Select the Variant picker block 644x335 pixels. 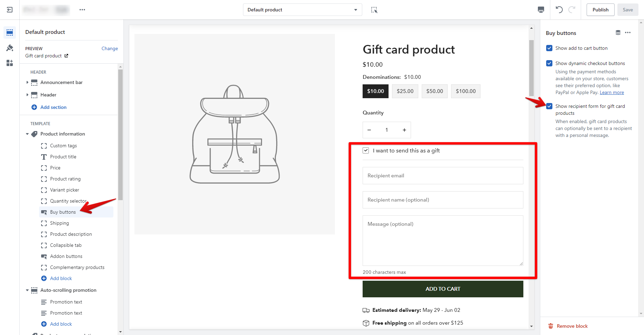coord(76,190)
